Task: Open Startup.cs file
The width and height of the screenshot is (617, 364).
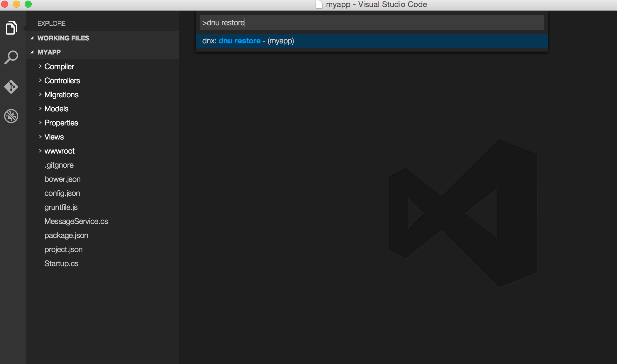Action: (62, 264)
